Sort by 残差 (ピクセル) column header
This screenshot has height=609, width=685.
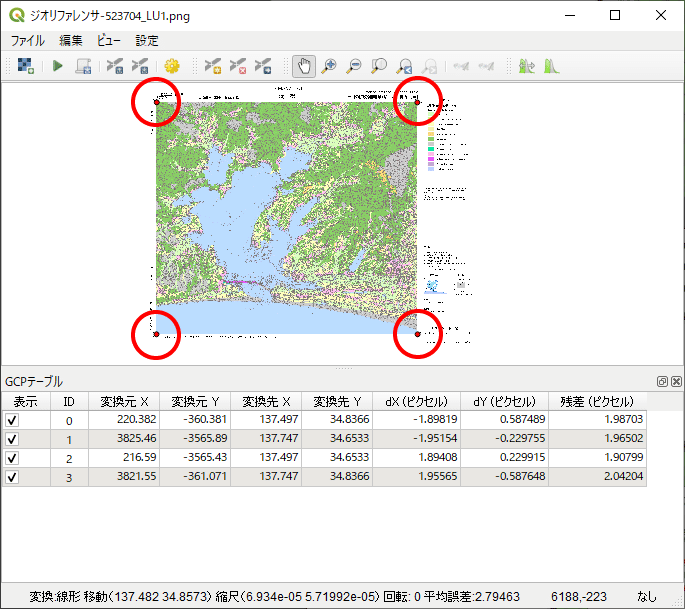[x=598, y=401]
